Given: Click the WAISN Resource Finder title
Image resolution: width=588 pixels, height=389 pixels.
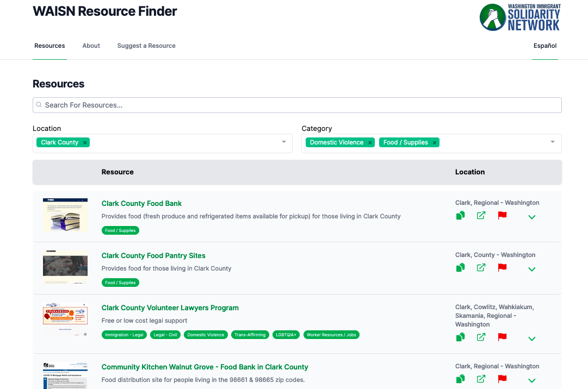Looking at the screenshot, I should [x=104, y=11].
